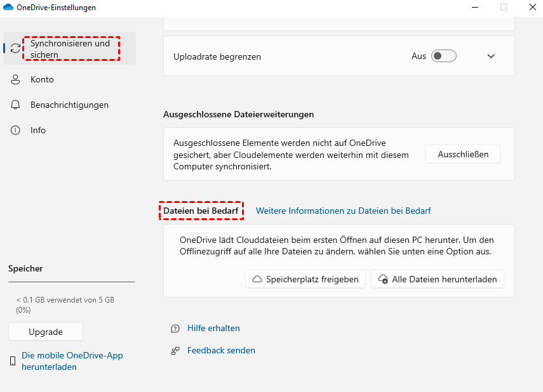Click the Benachrichtigungen bell icon
This screenshot has height=392, width=543.
16,105
